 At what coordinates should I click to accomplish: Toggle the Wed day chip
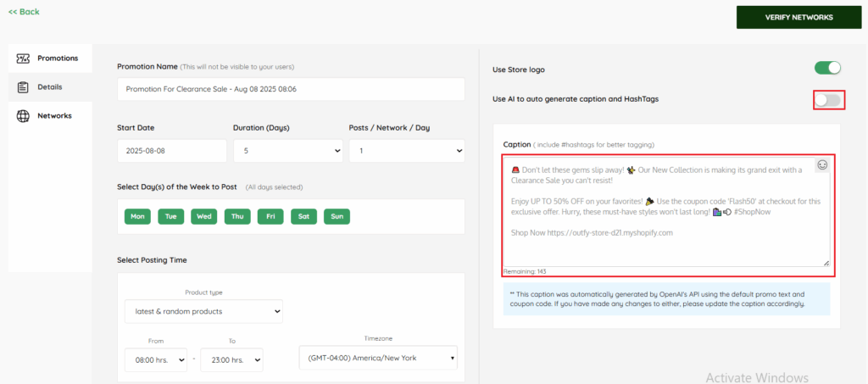[x=204, y=216]
